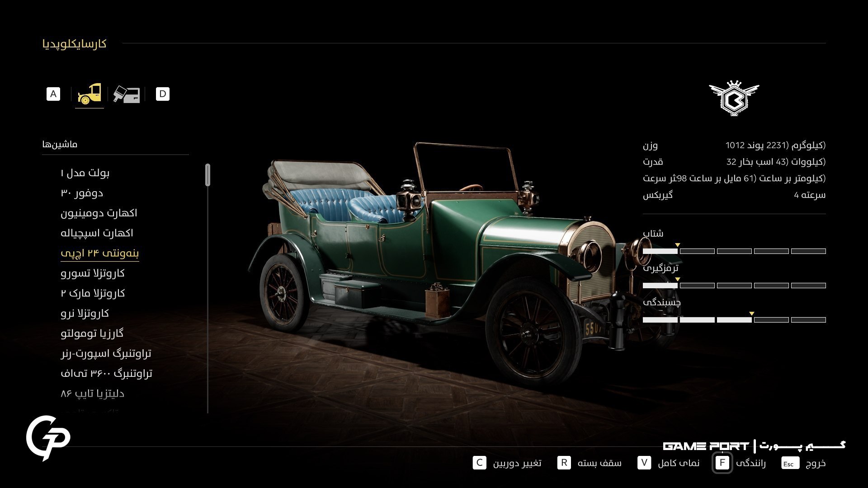Screen dimensions: 868x488
Task: Select تراوتنبرگ ۳۶۰۰ تی‌اف car entry
Action: [x=107, y=374]
